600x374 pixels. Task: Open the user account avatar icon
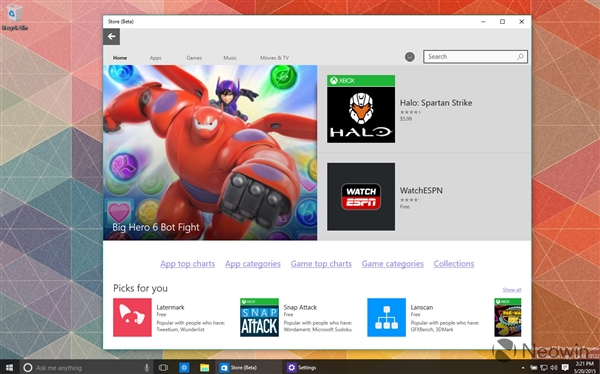pos(410,57)
